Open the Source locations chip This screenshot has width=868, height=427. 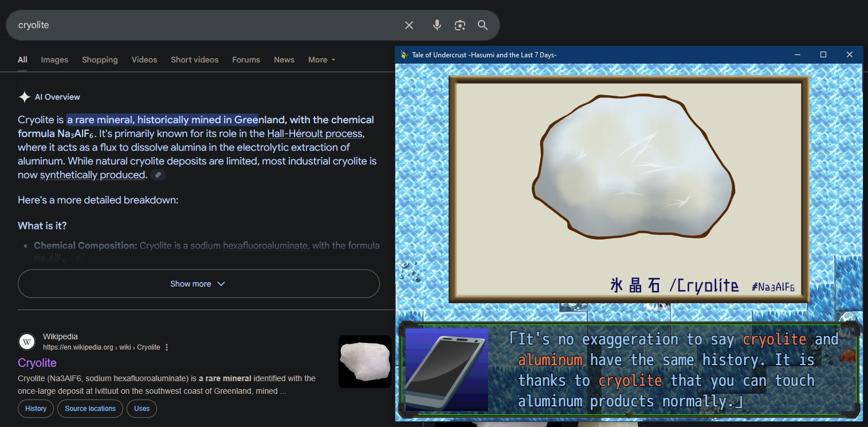coord(90,409)
